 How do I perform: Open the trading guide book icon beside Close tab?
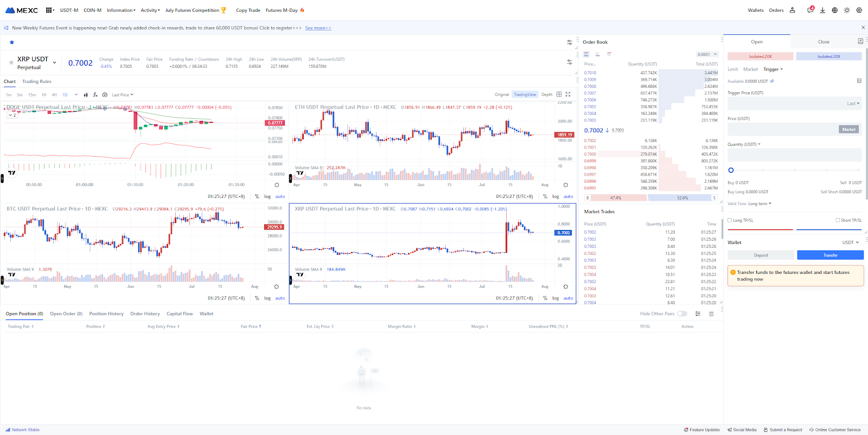860,41
